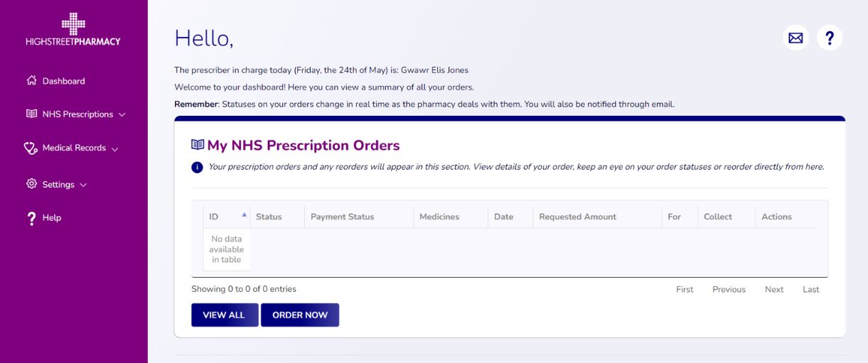Click the Medical Records stethoscope icon
This screenshot has height=363, width=868.
tap(31, 148)
